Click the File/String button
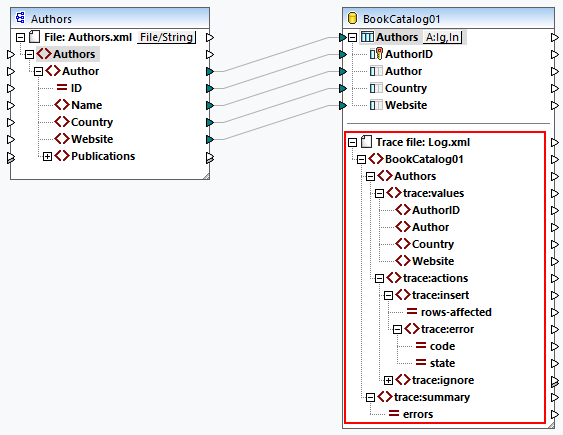Image resolution: width=563 pixels, height=435 pixels. point(167,37)
